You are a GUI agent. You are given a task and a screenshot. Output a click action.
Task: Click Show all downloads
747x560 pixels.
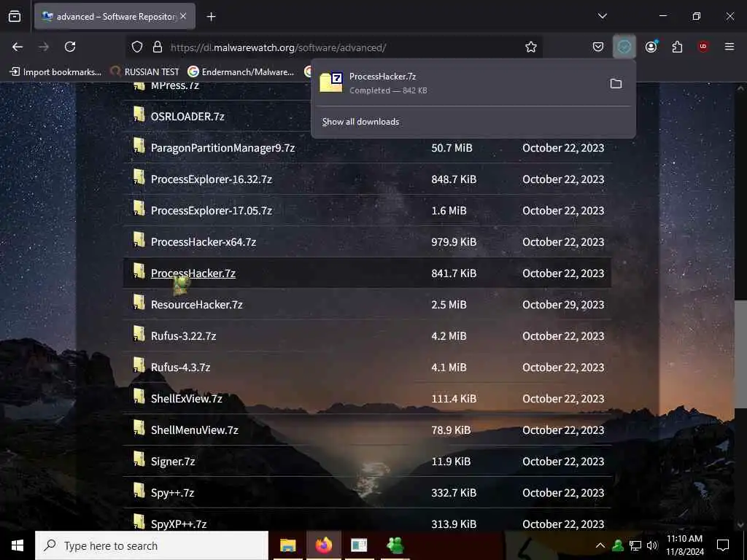coord(360,122)
